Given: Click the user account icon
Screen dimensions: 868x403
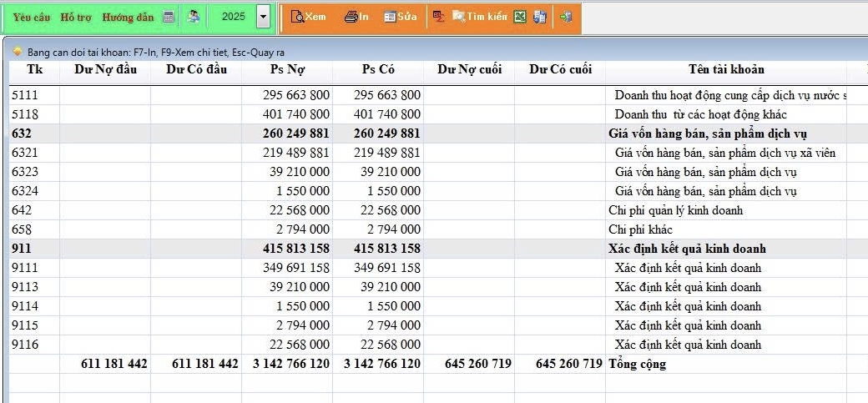Looking at the screenshot, I should (x=194, y=17).
